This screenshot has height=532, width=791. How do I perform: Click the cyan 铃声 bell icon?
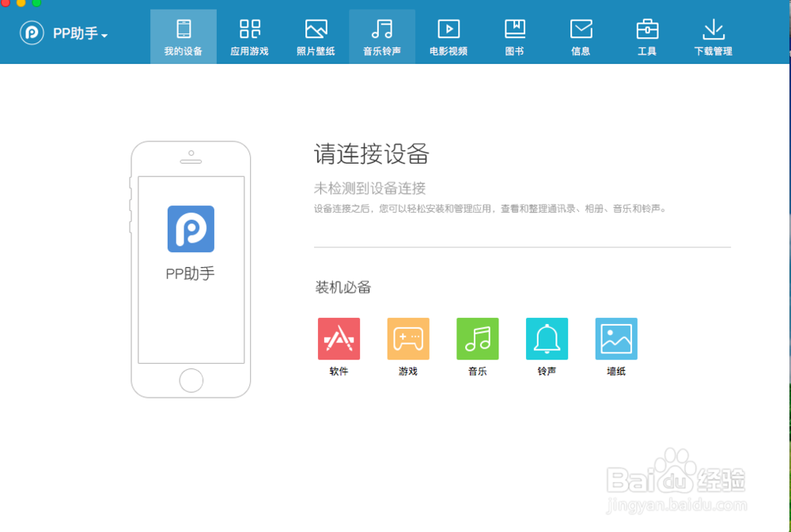coord(547,339)
